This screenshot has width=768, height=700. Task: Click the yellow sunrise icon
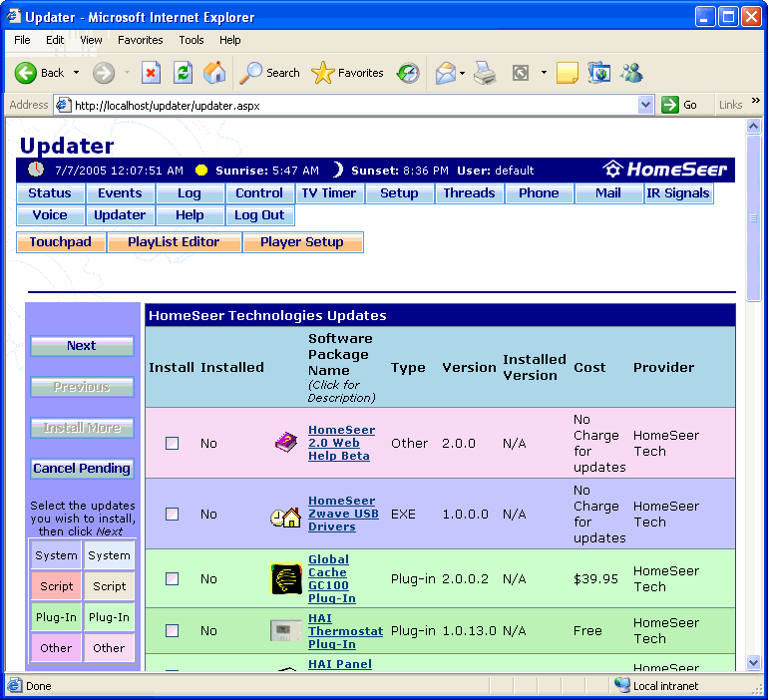tap(200, 170)
